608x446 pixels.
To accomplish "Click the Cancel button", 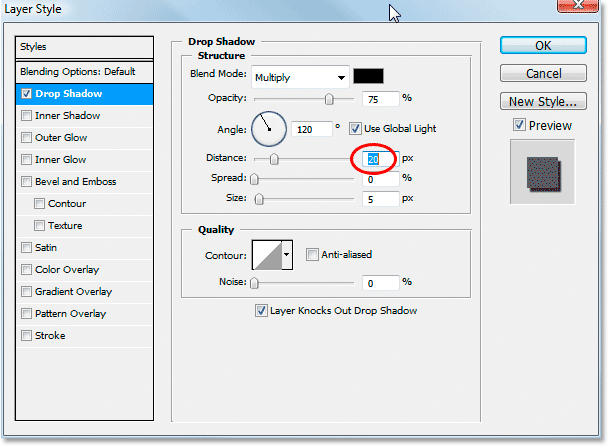I will point(543,73).
